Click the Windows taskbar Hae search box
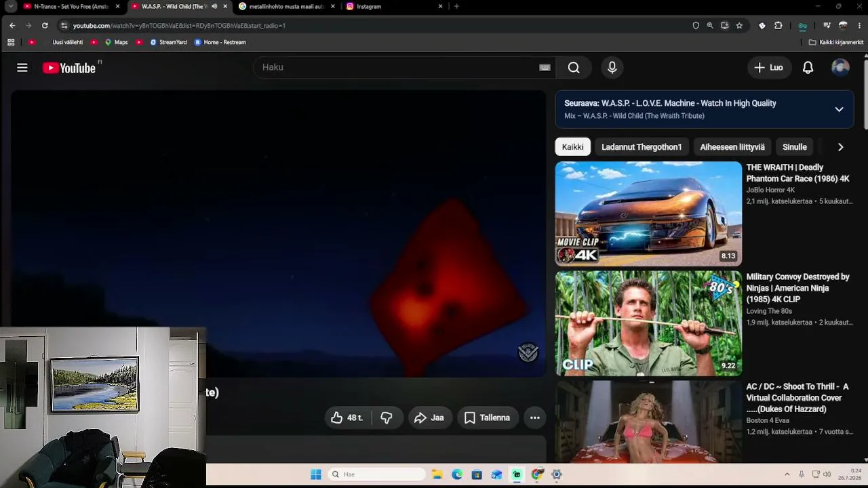 pyautogui.click(x=377, y=474)
